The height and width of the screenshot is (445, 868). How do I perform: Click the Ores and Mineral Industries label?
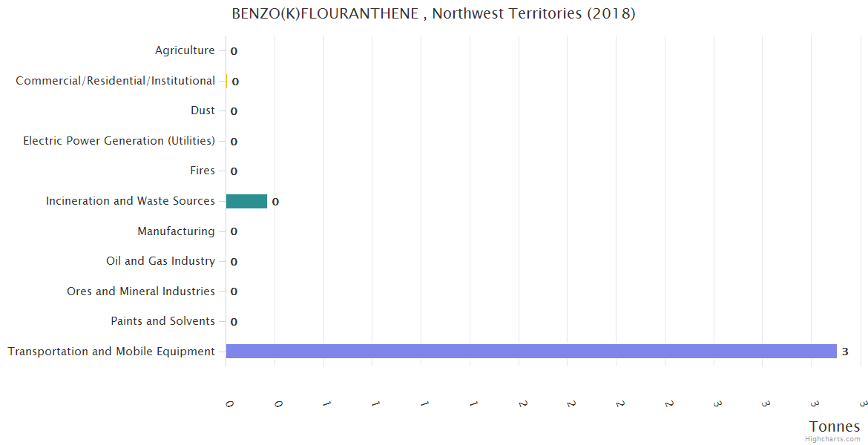[141, 291]
